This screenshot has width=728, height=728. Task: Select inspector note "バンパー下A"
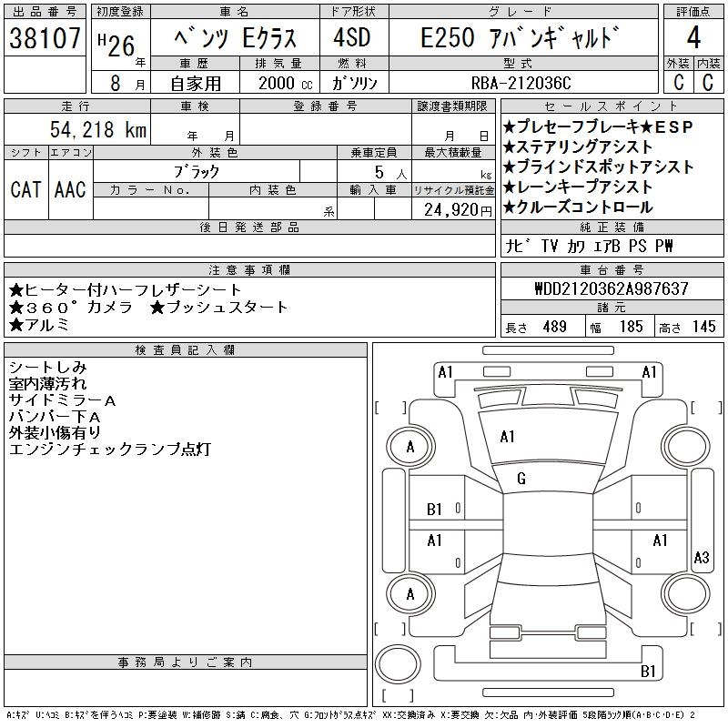55,417
